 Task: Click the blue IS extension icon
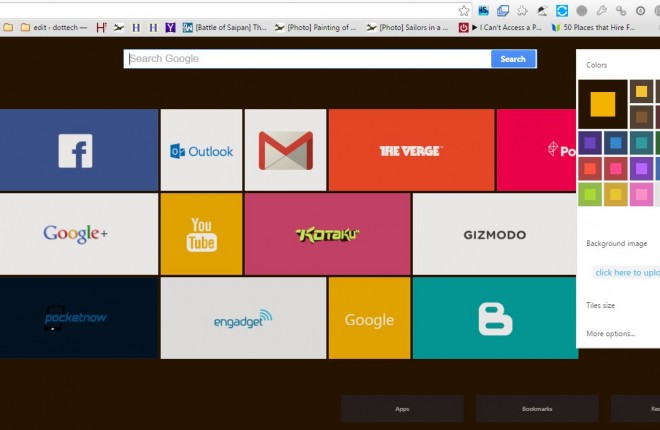(484, 11)
